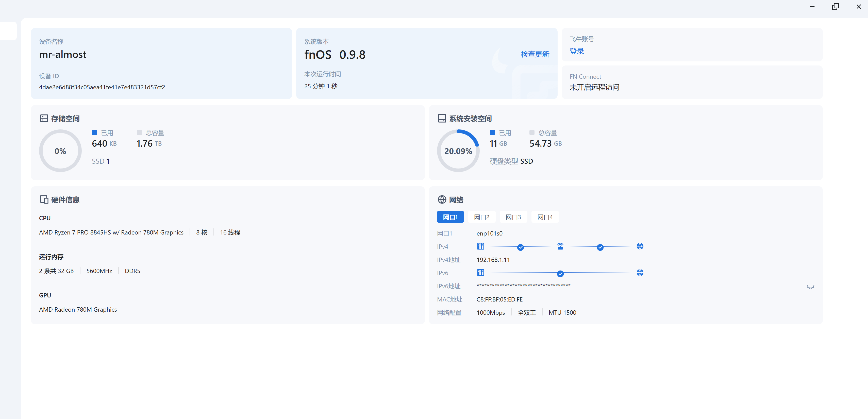The image size is (868, 419).
Task: Click the IPv6 connection check mark
Action: tap(560, 274)
